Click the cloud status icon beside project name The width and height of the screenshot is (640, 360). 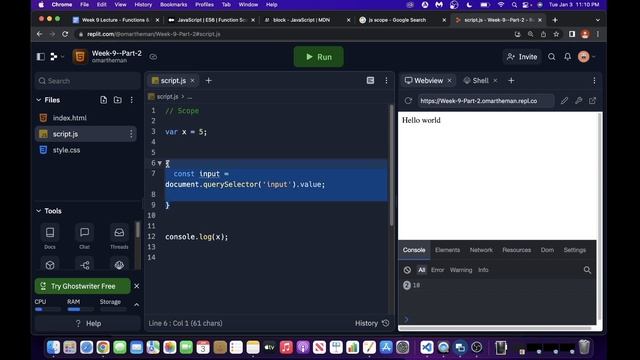coord(153,57)
